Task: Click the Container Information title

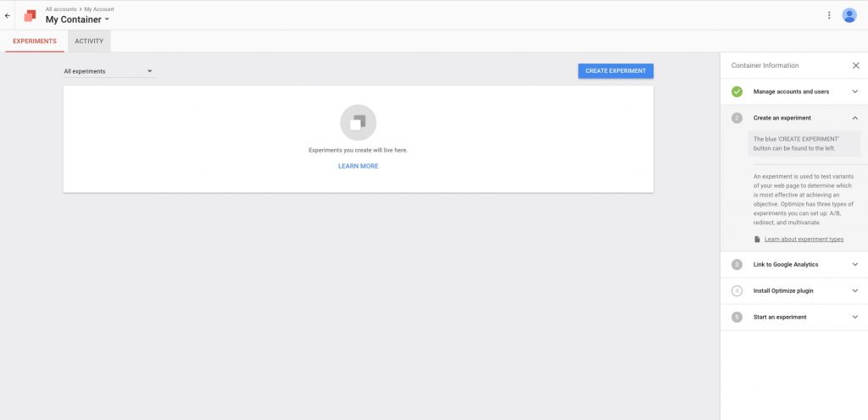Action: (x=765, y=65)
